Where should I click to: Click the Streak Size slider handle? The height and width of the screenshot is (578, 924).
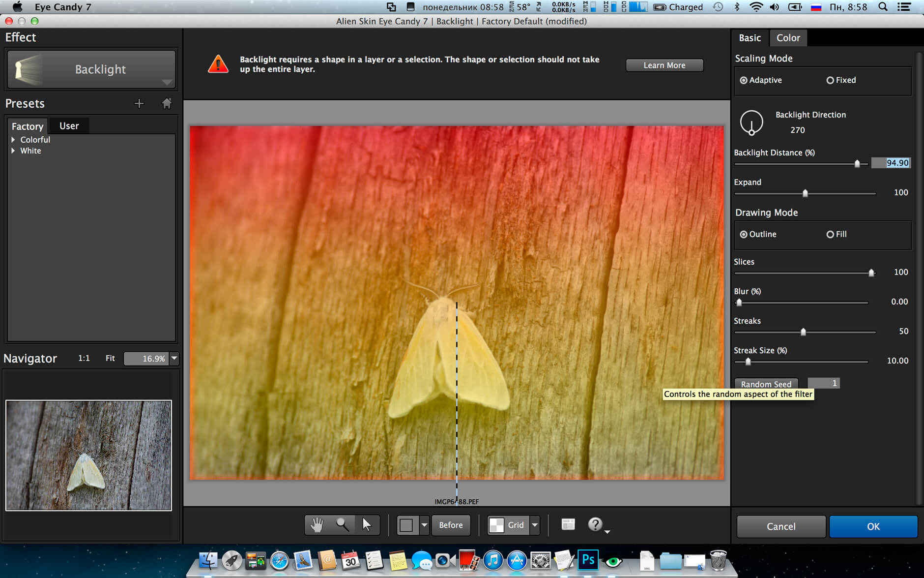click(x=748, y=362)
